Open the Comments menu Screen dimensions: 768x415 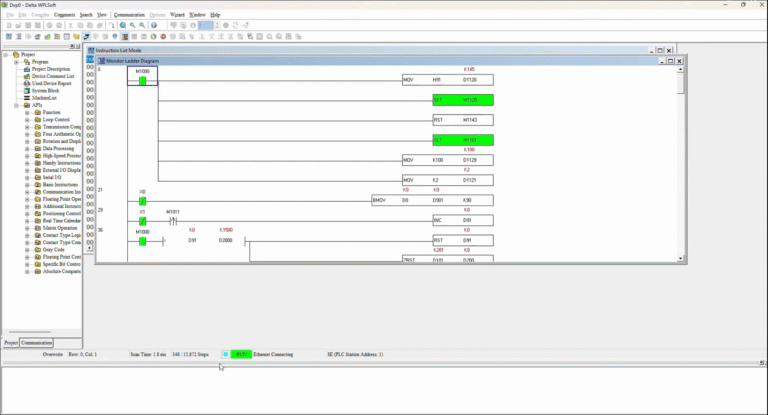[65, 15]
